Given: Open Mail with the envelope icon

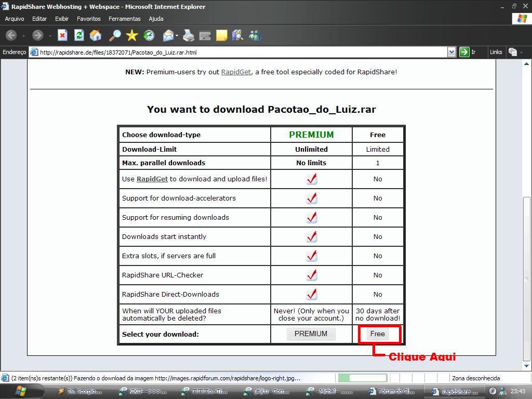Looking at the screenshot, I should (x=168, y=35).
